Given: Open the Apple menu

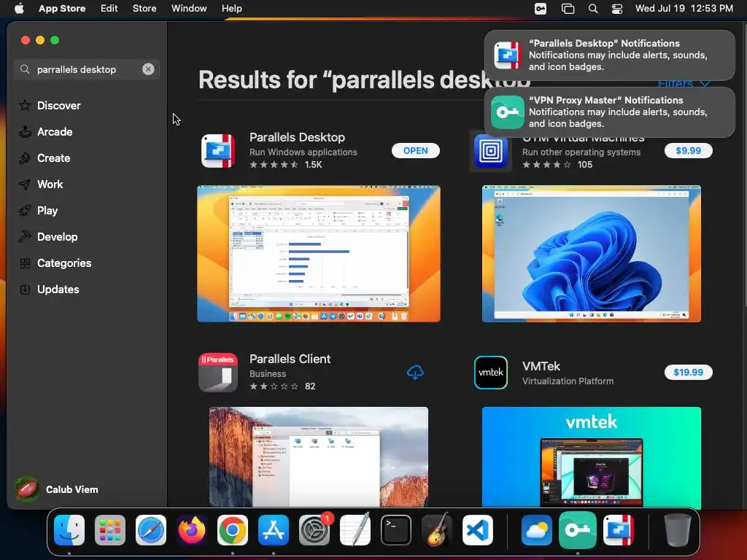Looking at the screenshot, I should point(19,8).
